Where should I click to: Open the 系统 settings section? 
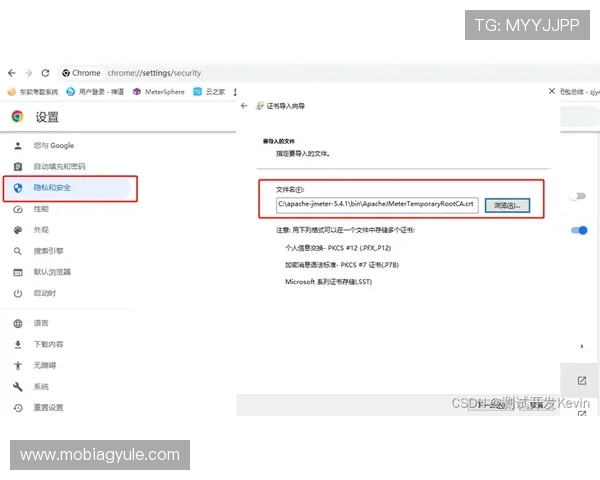click(x=41, y=387)
